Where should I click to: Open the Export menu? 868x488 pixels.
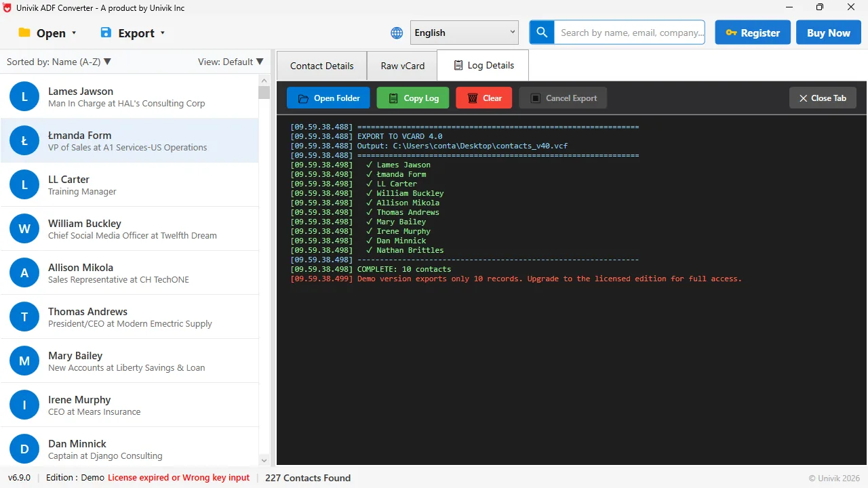coord(133,33)
